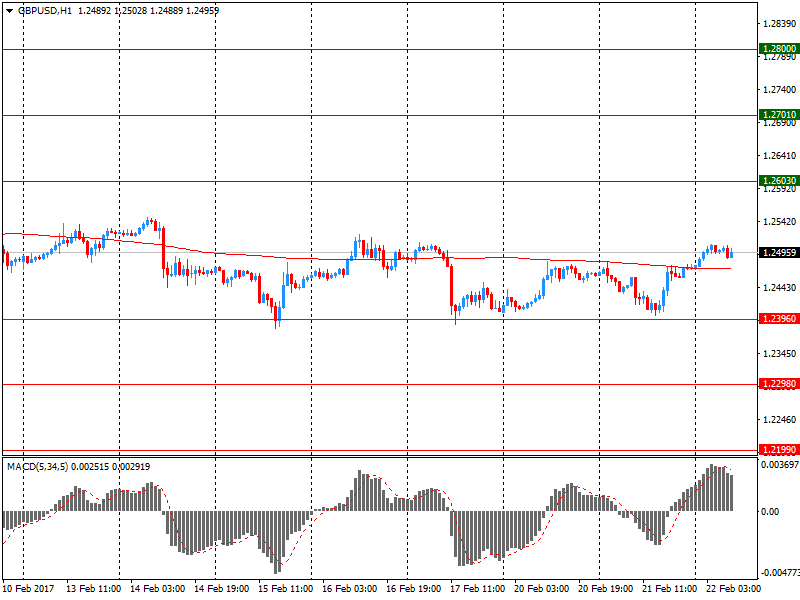Click the 22 Feb 03:00 time axis label

coord(733,588)
